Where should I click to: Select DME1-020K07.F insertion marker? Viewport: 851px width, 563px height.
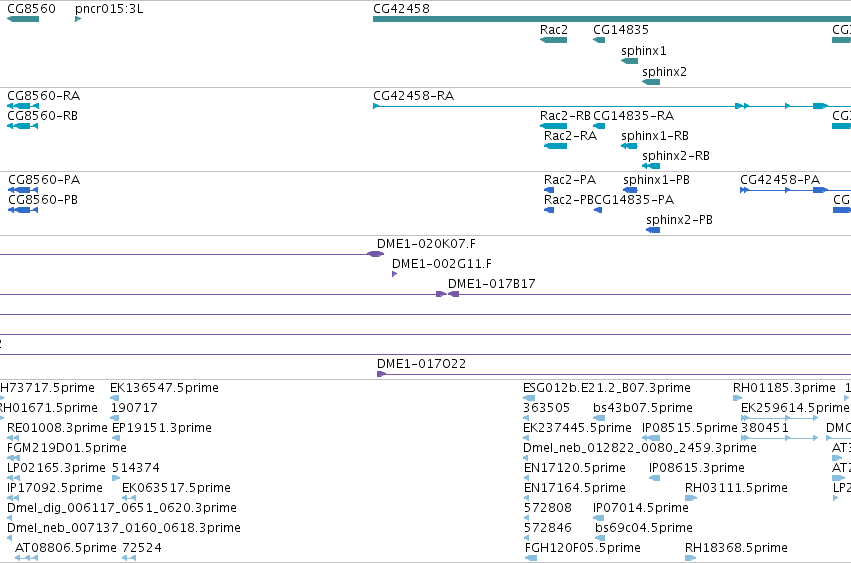376,254
